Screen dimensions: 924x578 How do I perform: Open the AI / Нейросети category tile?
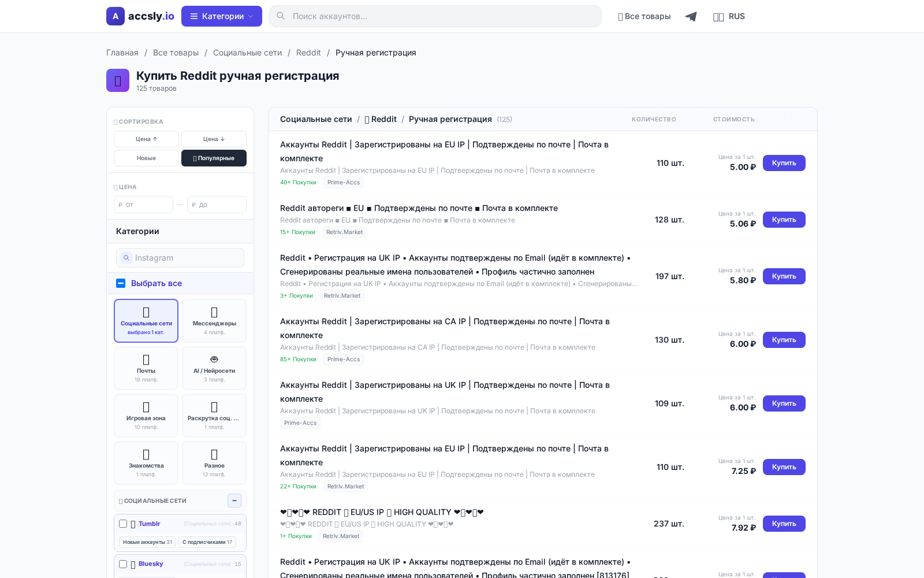point(214,368)
